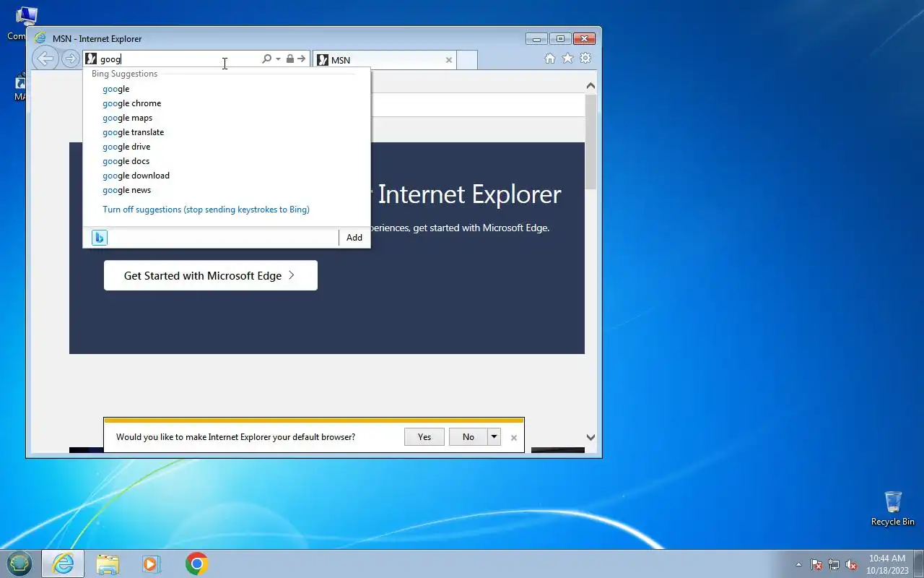The height and width of the screenshot is (578, 924).
Task: Click the IE logo in title bar
Action: click(40, 38)
